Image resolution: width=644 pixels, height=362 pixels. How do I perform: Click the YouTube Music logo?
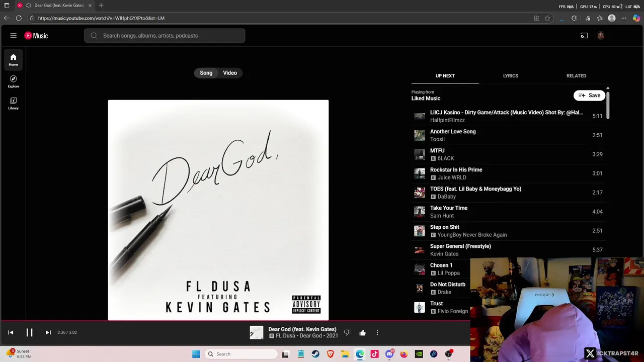pos(36,36)
